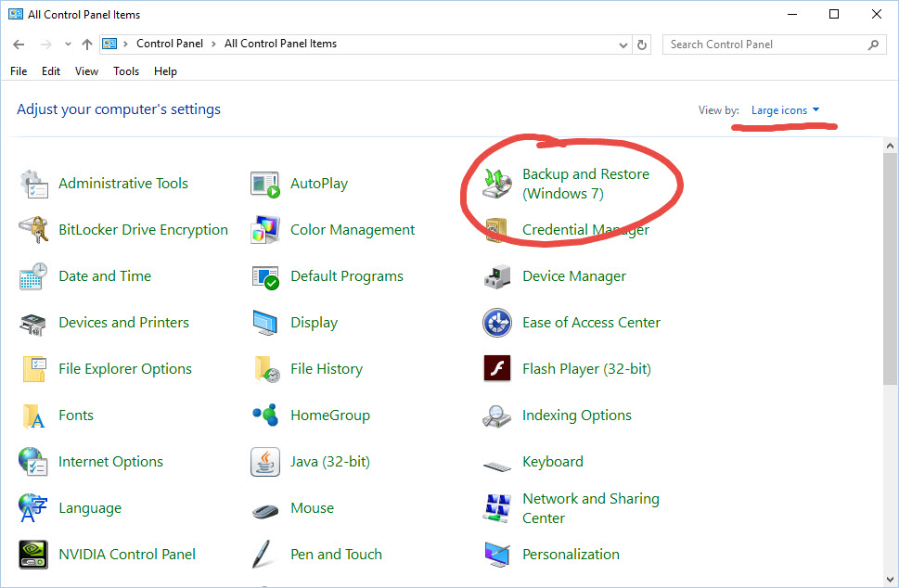Click the Mouse icon

tap(265, 511)
